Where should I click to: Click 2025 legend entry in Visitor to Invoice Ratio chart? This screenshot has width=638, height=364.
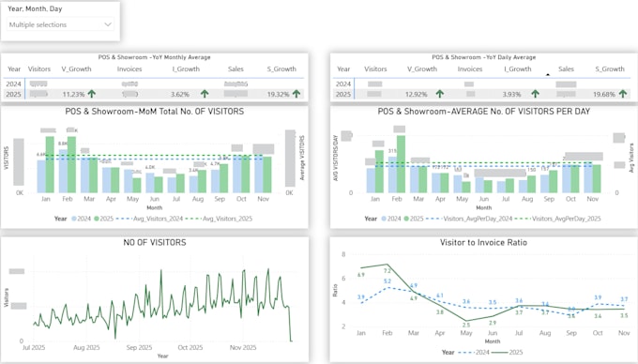507,352
